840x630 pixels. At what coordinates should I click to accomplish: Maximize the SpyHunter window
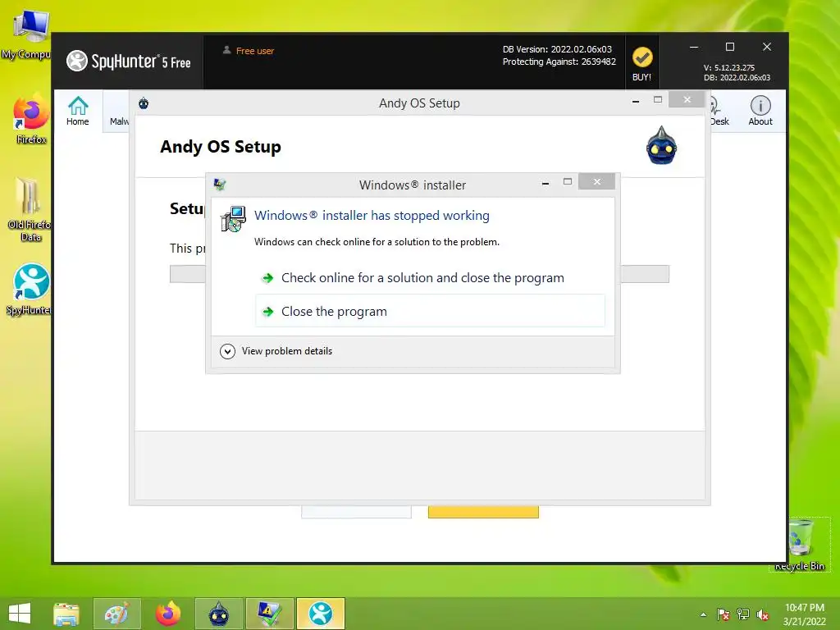tap(729, 47)
